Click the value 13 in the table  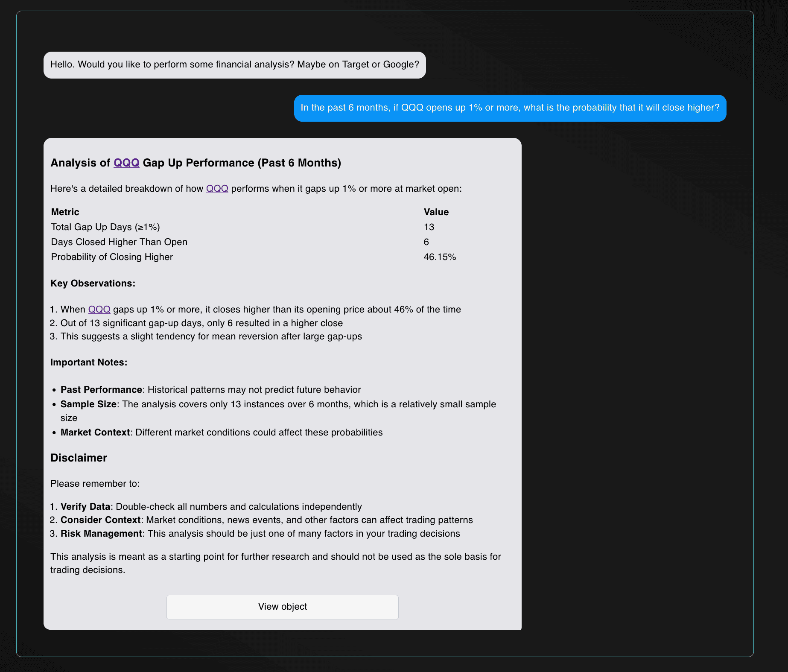point(429,227)
